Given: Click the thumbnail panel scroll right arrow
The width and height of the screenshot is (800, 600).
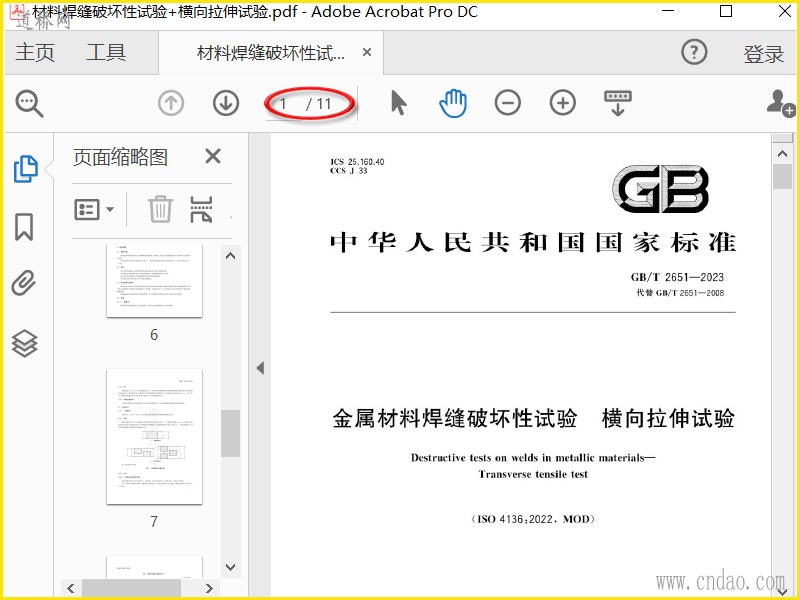Looking at the screenshot, I should 209,588.
